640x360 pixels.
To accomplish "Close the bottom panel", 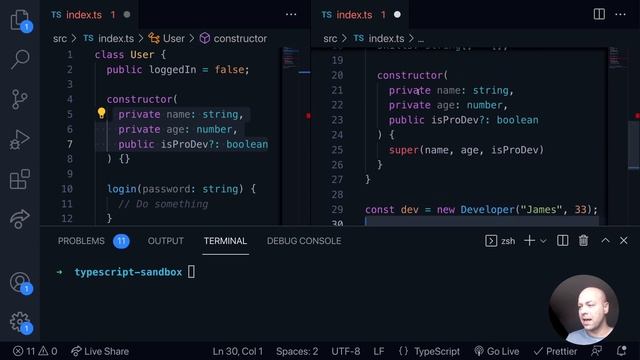I will 624,241.
